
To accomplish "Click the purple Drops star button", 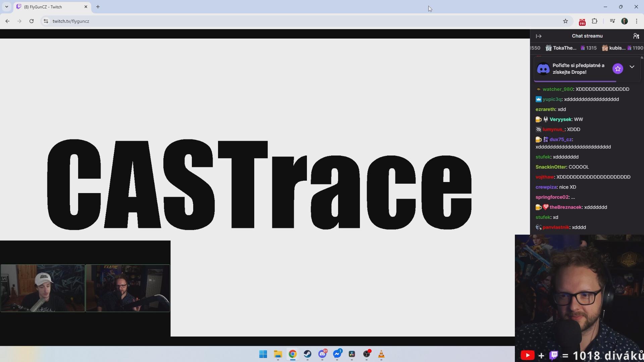I will pos(618,69).
